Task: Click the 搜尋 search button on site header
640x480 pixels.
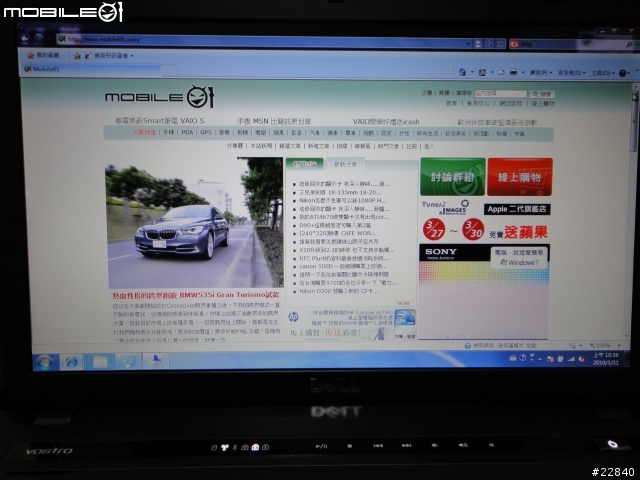Action: (x=542, y=94)
